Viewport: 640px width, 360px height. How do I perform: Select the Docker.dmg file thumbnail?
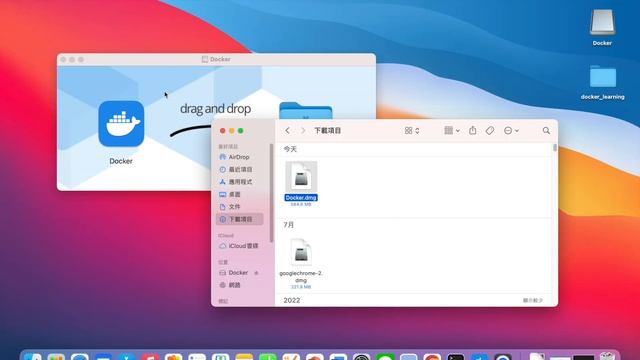click(x=301, y=176)
